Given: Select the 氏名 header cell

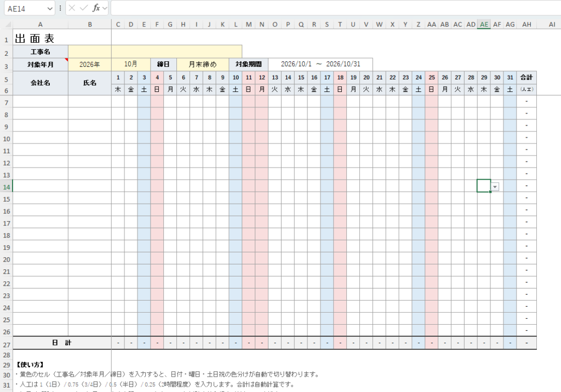Looking at the screenshot, I should pyautogui.click(x=90, y=83).
